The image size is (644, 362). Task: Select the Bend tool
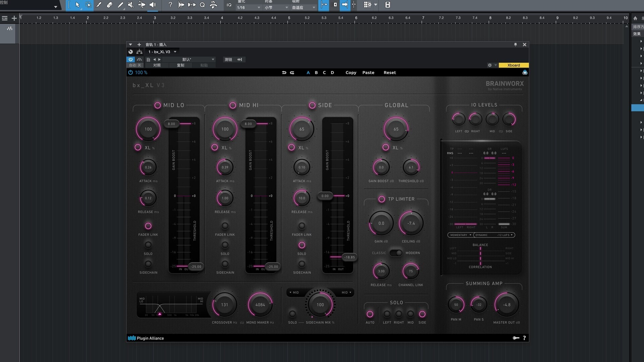pos(142,5)
